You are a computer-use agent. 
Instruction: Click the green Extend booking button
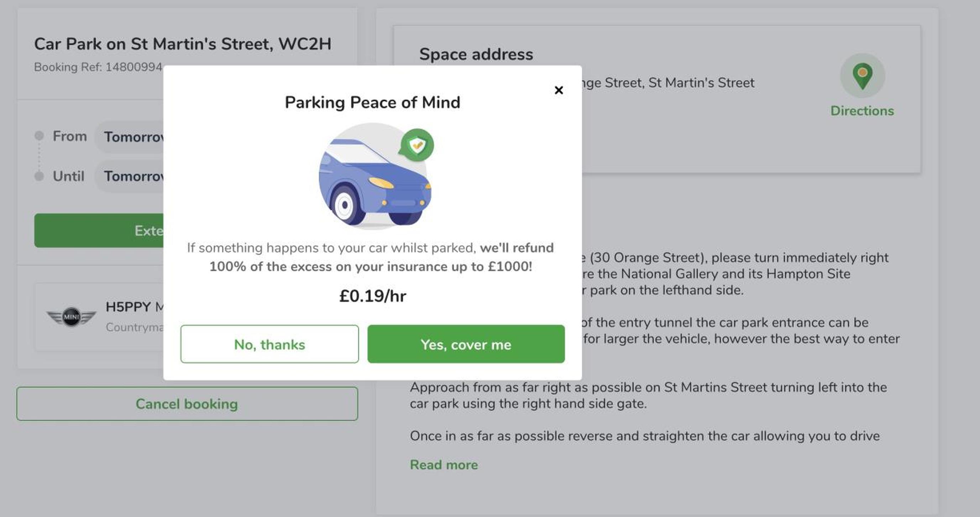[x=99, y=230]
